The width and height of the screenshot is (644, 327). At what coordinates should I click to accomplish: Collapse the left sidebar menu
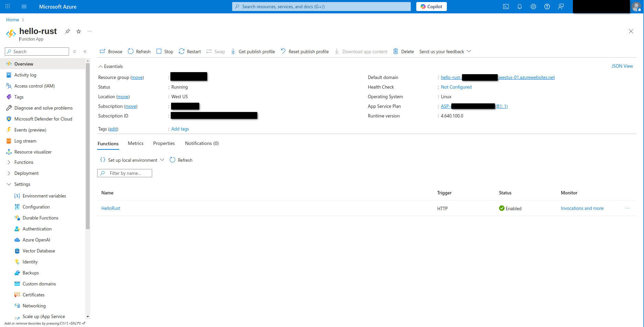(x=85, y=52)
